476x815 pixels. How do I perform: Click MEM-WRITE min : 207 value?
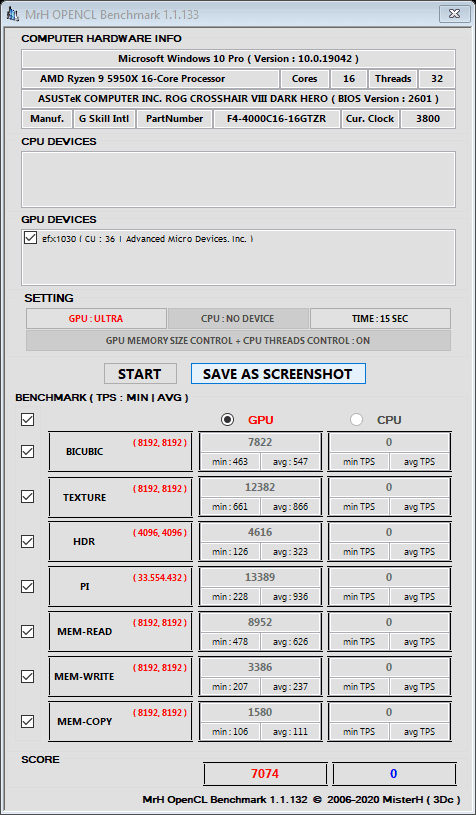[x=230, y=687]
